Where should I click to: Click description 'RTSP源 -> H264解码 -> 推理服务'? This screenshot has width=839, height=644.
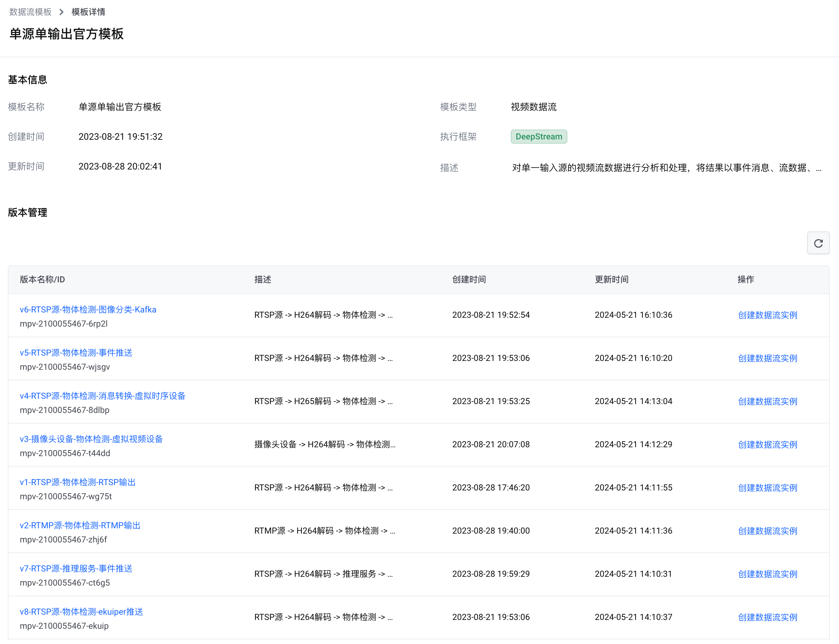tap(323, 574)
